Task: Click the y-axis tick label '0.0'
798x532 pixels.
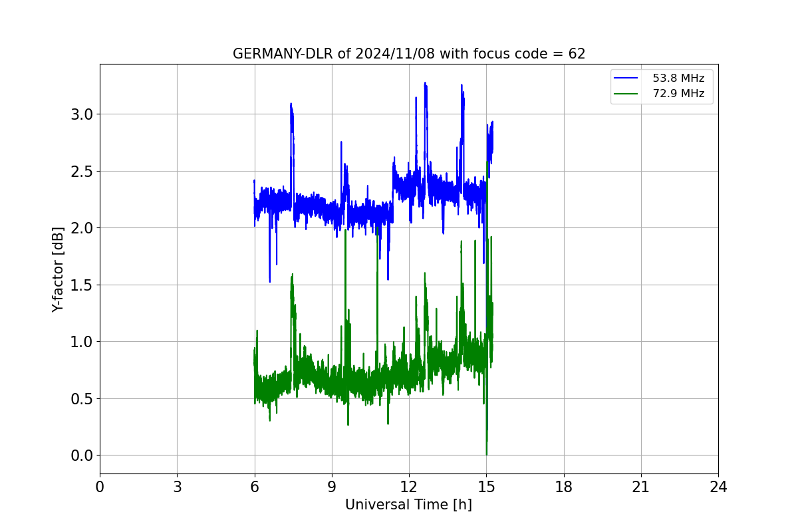Action: coord(82,456)
